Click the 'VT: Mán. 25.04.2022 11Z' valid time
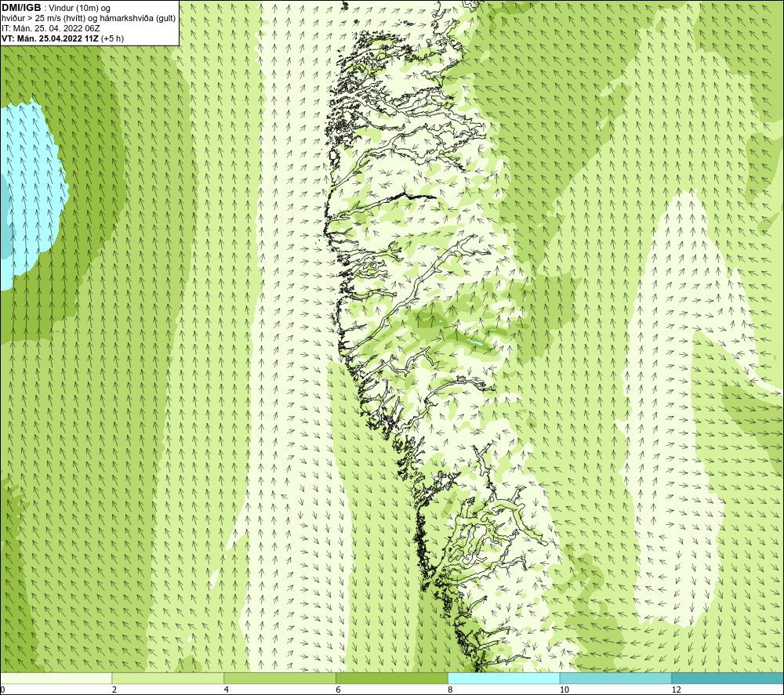 pyautogui.click(x=50, y=38)
